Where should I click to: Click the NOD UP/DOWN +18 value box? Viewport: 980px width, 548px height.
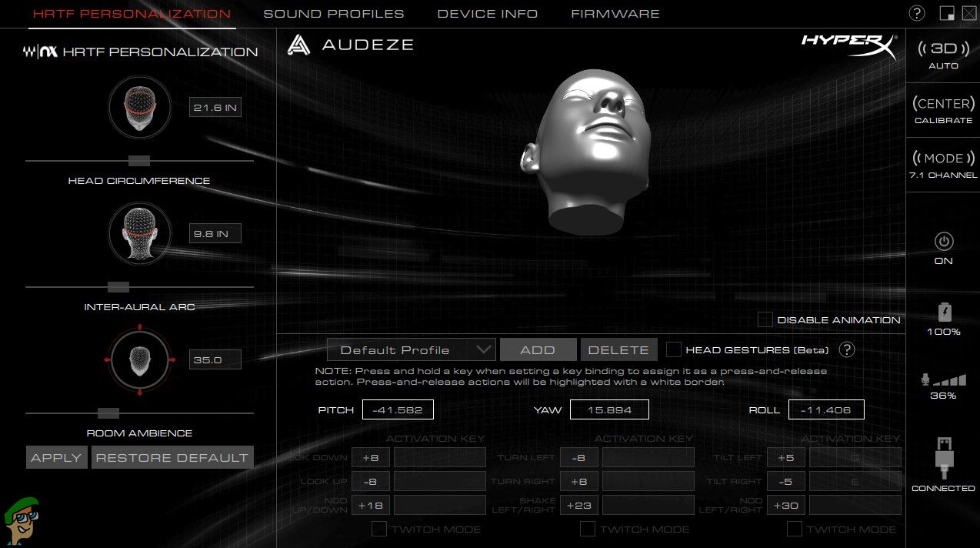pyautogui.click(x=371, y=505)
